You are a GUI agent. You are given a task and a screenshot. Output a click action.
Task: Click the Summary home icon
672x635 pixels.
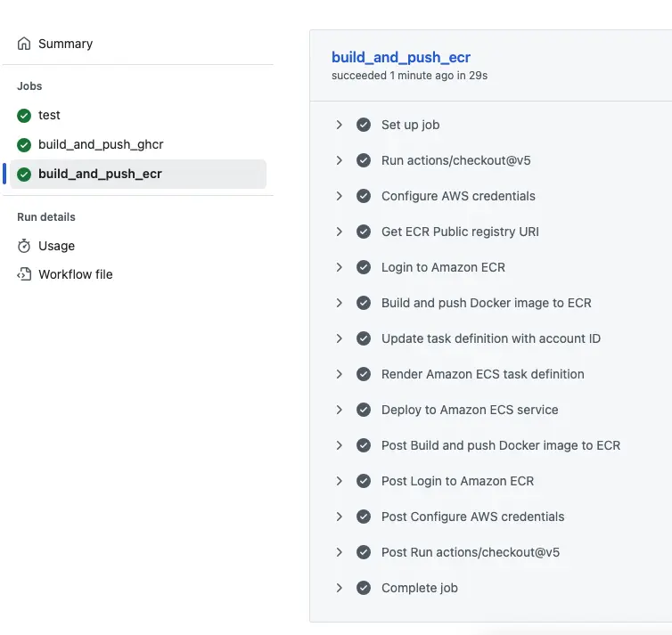pos(24,44)
